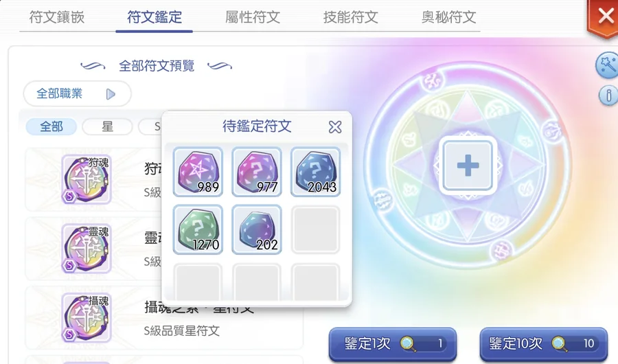Select the pink question-mark rune with count 977

click(x=257, y=172)
